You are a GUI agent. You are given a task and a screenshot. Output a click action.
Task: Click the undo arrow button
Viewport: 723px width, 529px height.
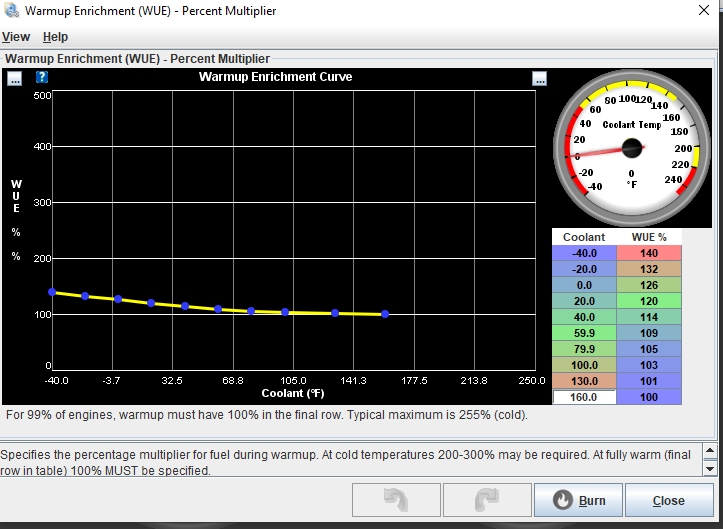tap(395, 500)
